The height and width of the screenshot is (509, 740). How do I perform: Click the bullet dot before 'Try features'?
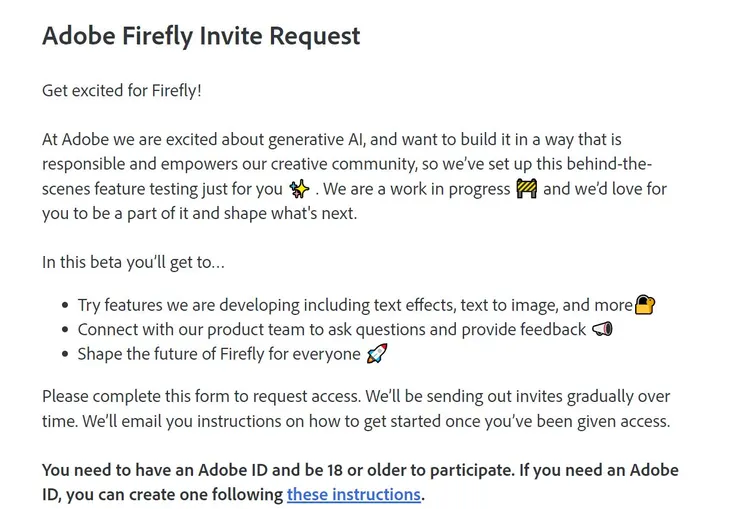(65, 306)
